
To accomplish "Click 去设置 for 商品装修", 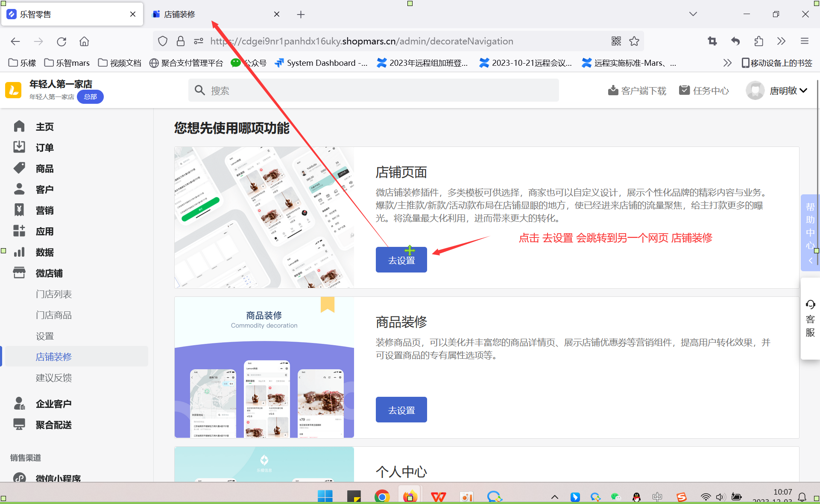I will pyautogui.click(x=401, y=410).
